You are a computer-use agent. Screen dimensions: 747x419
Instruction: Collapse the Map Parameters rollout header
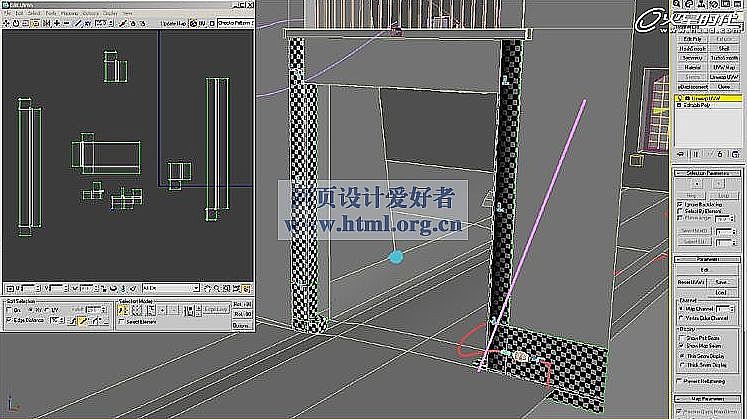(708, 399)
